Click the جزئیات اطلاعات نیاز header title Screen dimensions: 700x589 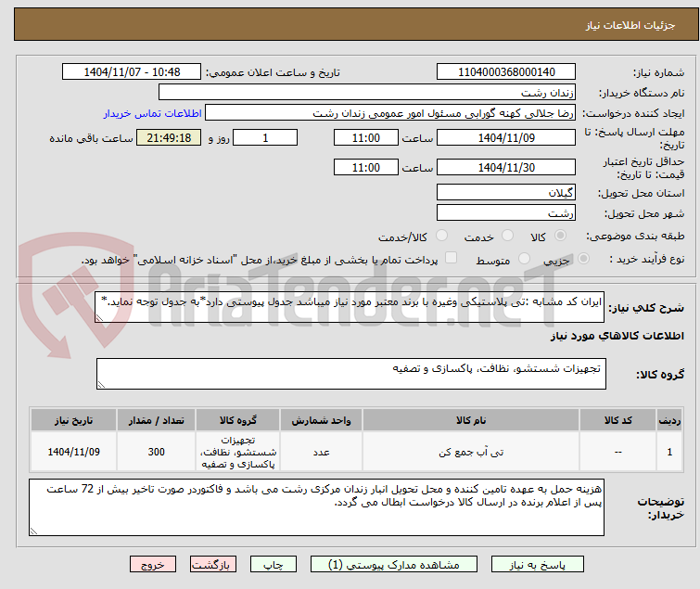tap(630, 25)
